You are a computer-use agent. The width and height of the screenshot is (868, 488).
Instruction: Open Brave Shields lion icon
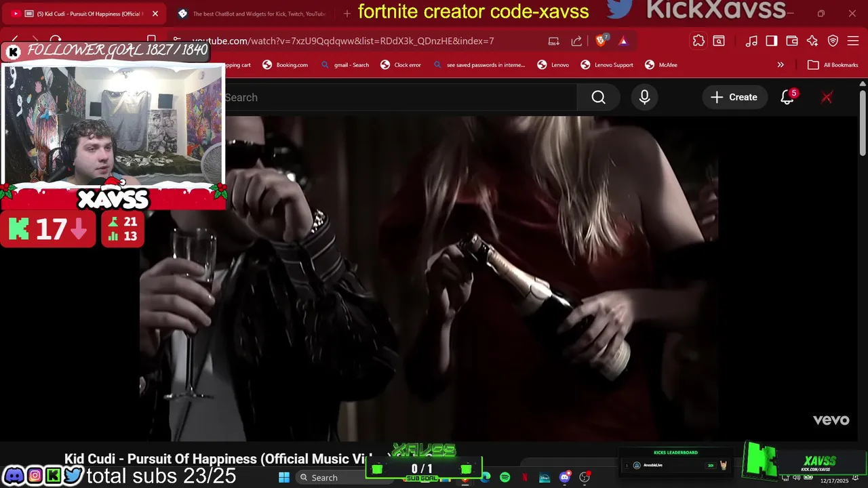(x=601, y=41)
